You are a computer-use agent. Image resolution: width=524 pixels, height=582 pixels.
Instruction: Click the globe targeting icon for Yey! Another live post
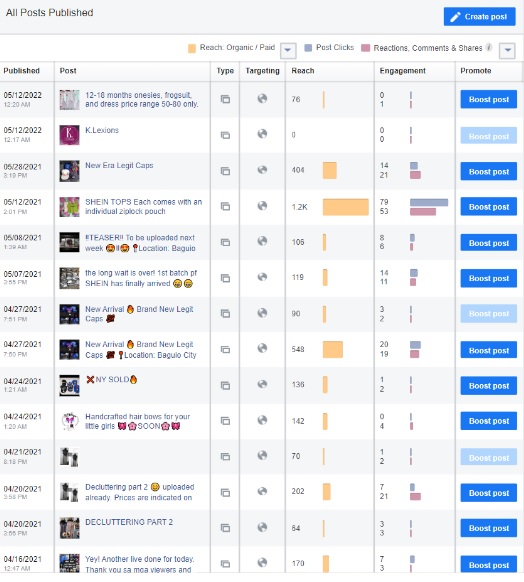(262, 562)
